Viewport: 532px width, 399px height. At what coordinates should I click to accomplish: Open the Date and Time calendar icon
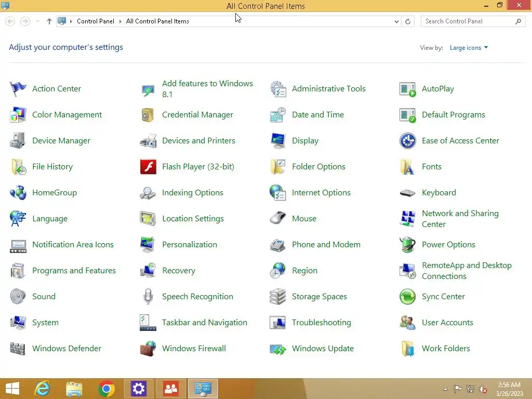coord(278,115)
